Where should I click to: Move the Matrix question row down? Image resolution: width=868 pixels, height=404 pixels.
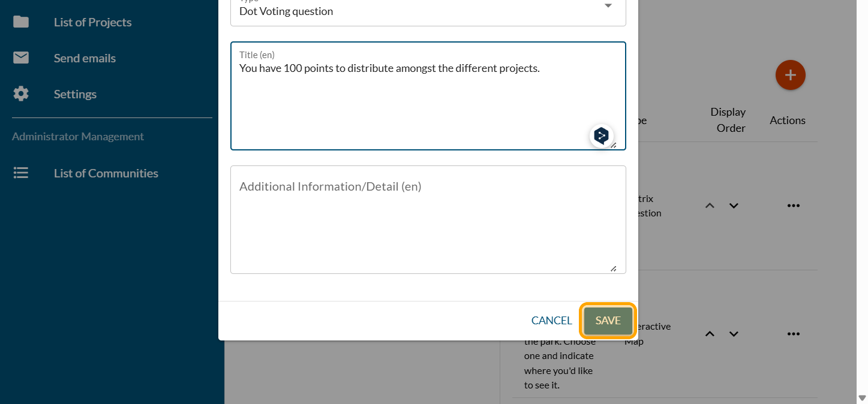[x=734, y=206]
